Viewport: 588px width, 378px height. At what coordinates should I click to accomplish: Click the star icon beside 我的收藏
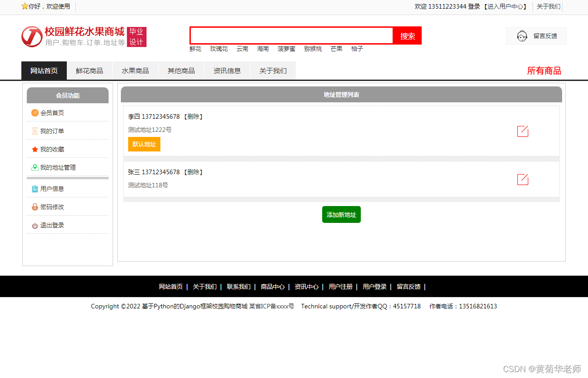35,149
